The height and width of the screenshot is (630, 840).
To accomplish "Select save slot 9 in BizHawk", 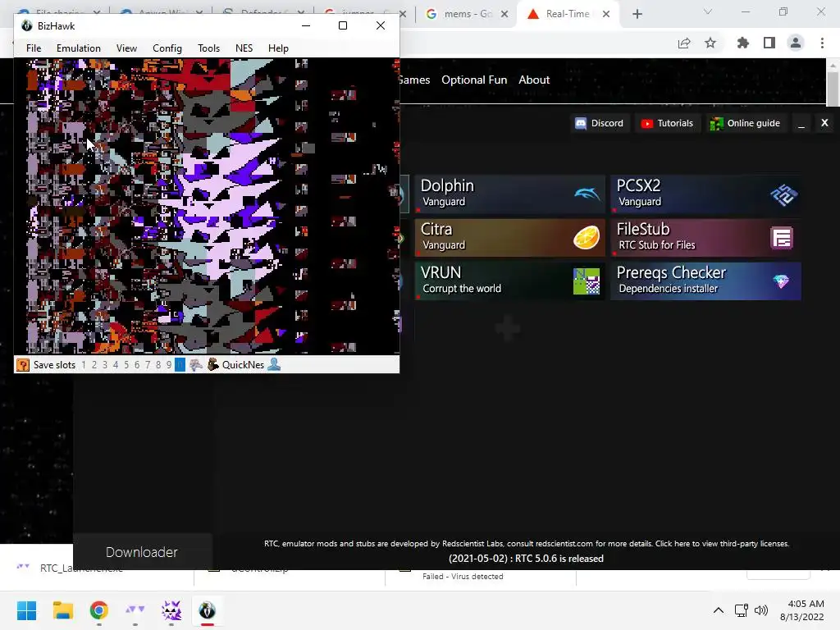I will coord(169,365).
